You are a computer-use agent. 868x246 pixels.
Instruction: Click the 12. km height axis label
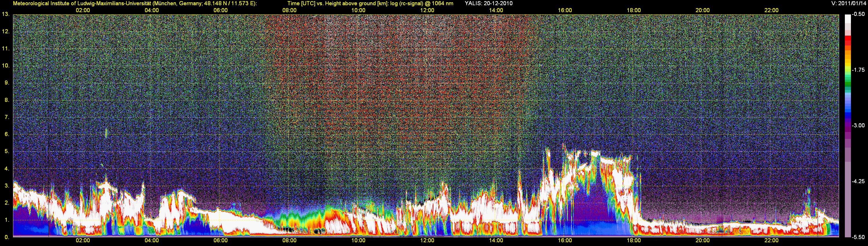coord(6,32)
